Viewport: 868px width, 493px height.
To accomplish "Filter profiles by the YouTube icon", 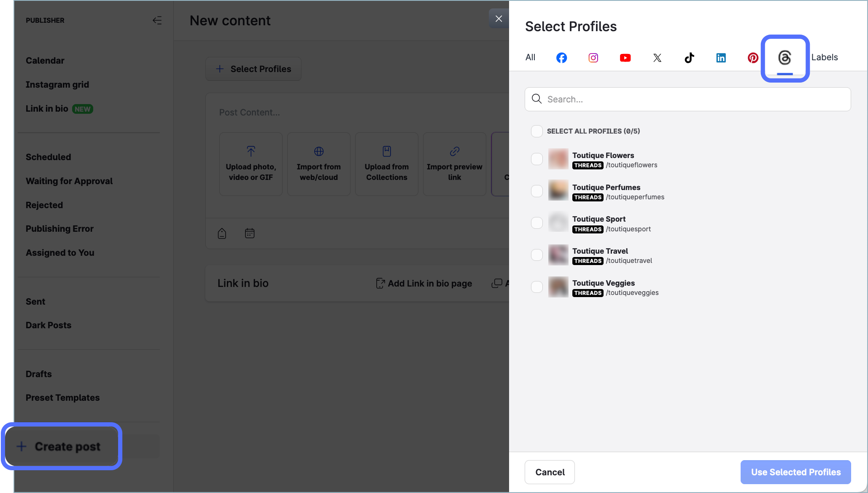I will [625, 58].
